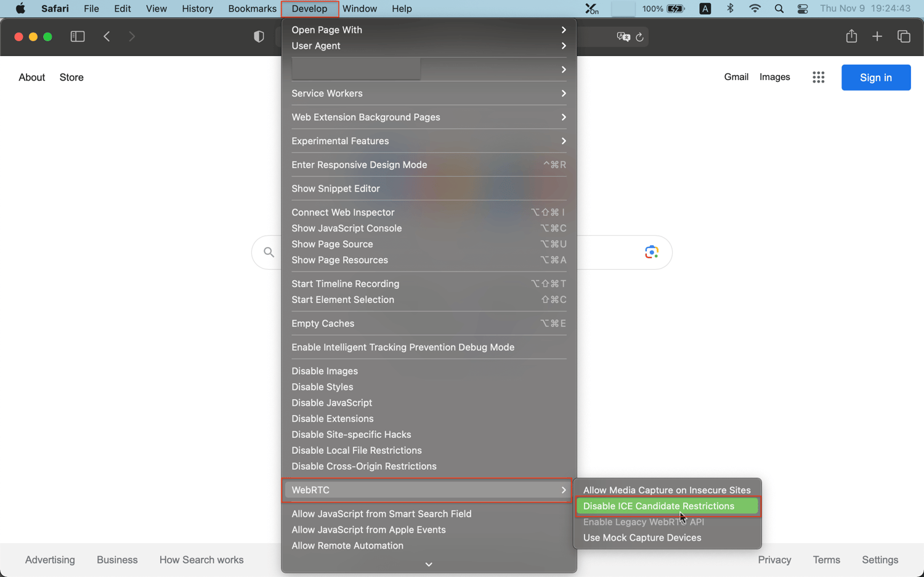Toggle Disable ICE Candidate Restrictions
Viewport: 924px width, 577px height.
668,506
